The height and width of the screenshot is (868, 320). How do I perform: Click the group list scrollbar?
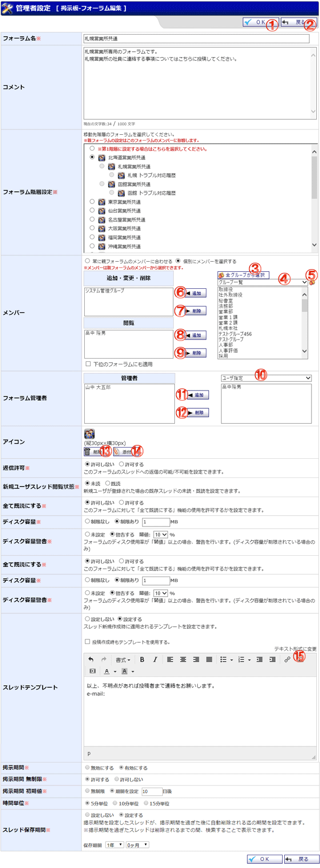[305, 323]
